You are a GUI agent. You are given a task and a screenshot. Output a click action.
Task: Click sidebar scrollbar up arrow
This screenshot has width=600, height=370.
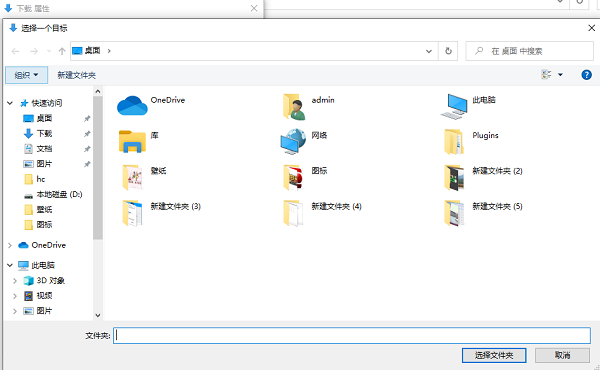tap(98, 91)
